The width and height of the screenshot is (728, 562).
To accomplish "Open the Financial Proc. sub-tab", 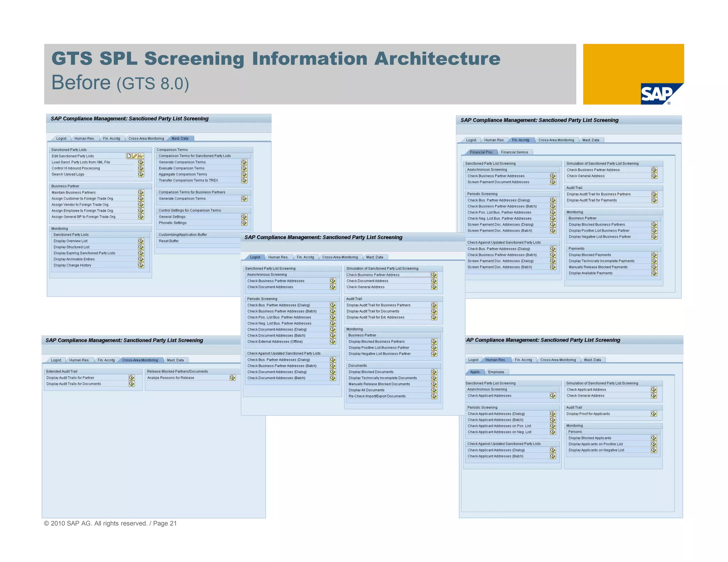I will click(x=481, y=152).
